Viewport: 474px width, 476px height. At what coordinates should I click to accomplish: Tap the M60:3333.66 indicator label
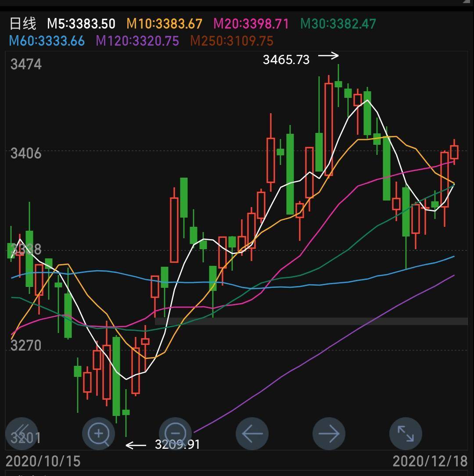pos(47,41)
